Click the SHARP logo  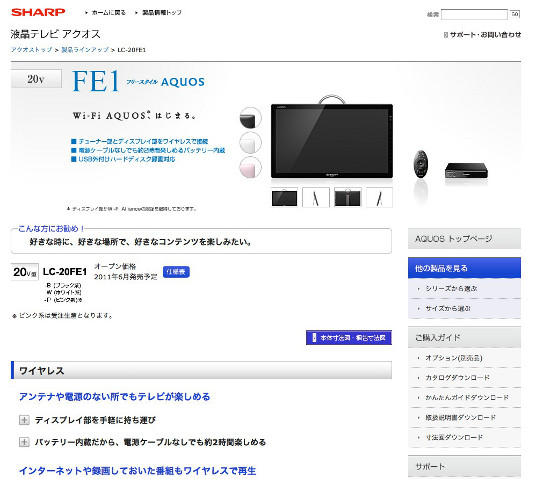(x=38, y=12)
